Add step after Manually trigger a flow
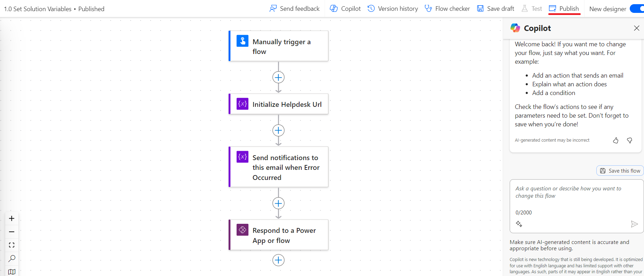This screenshot has height=276, width=644. coord(278,77)
